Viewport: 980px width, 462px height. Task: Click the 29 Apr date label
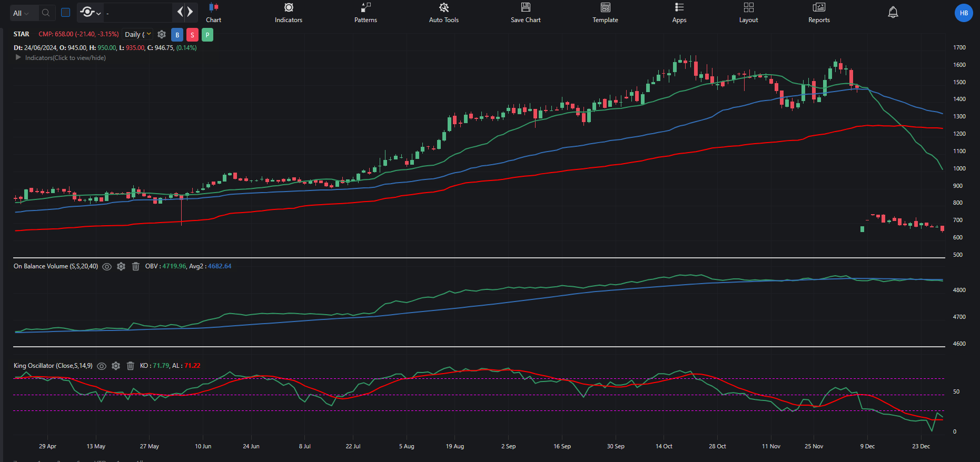47,446
